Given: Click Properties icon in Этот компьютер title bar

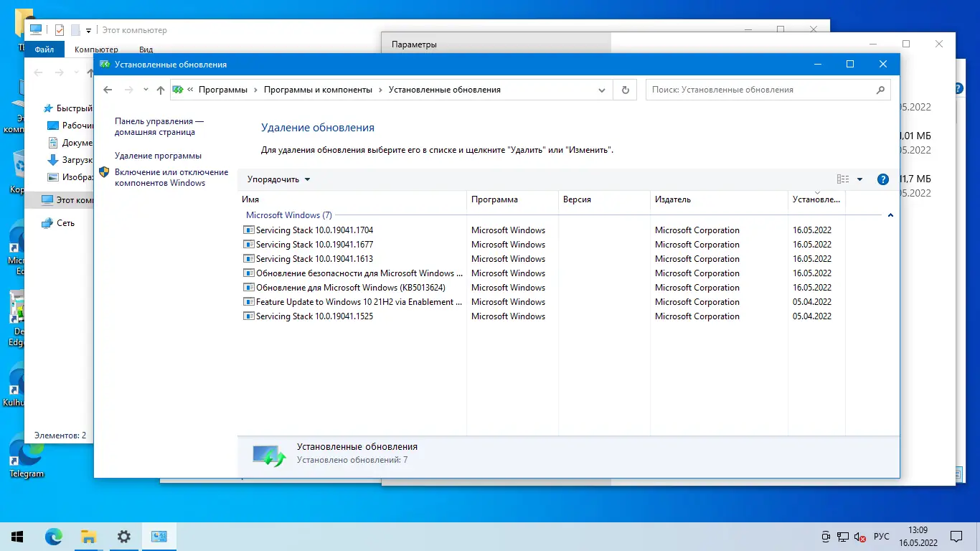Looking at the screenshot, I should pos(60,30).
